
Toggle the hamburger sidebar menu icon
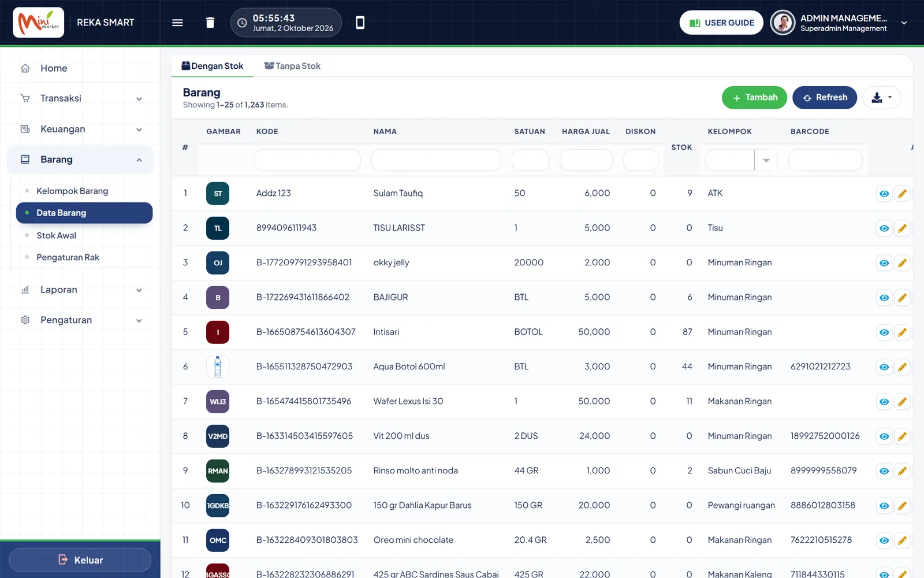[177, 23]
